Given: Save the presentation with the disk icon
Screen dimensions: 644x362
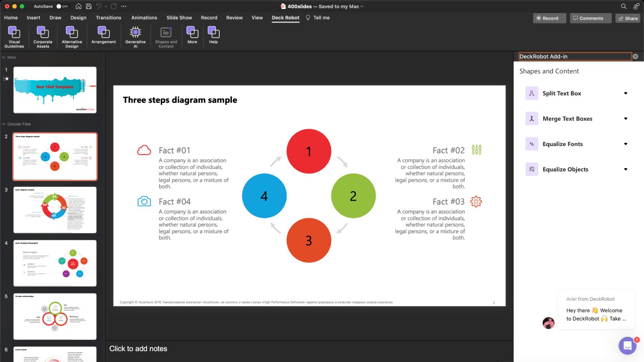Looking at the screenshot, I should (89, 6).
